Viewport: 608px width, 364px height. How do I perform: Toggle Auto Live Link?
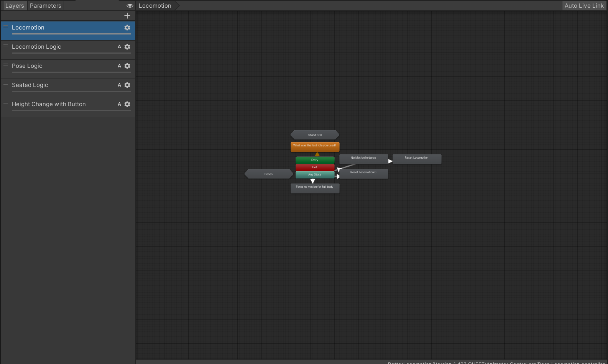584,6
